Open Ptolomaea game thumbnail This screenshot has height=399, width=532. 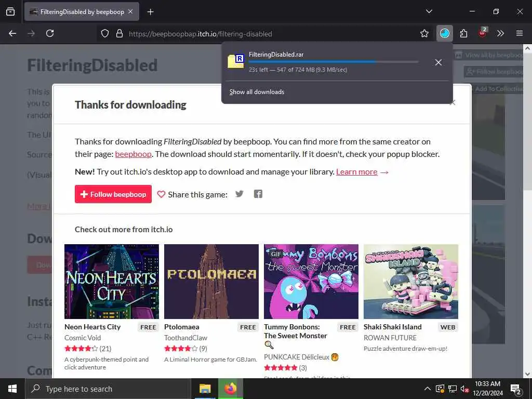(x=211, y=282)
